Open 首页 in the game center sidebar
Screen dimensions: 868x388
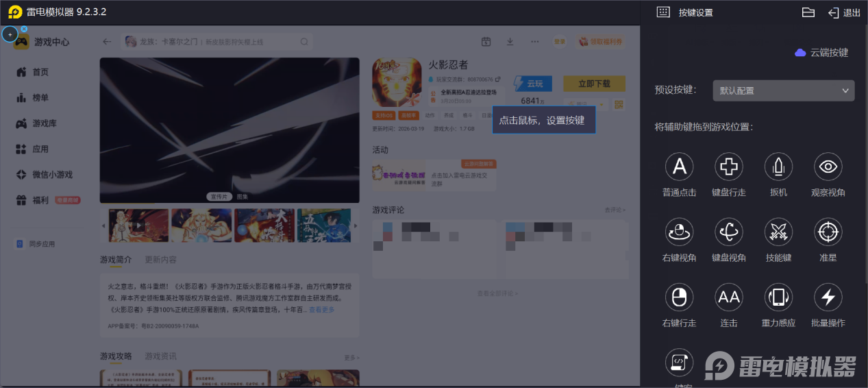(x=32, y=72)
